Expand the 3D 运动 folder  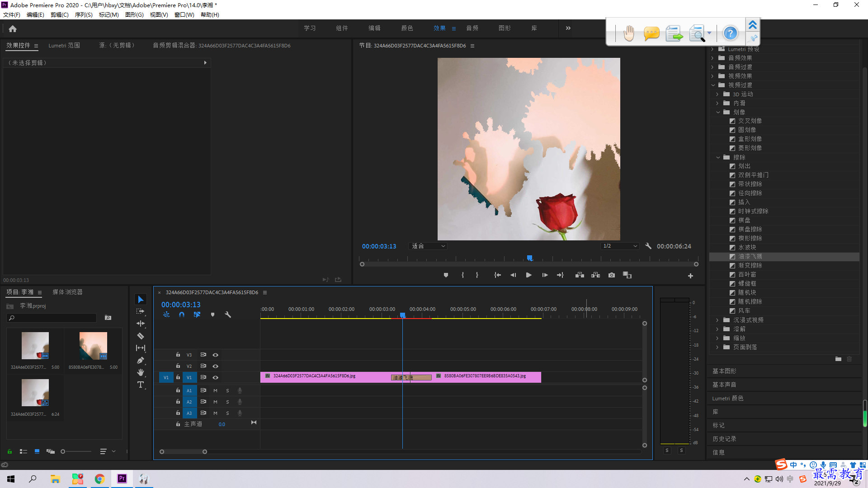pyautogui.click(x=717, y=94)
